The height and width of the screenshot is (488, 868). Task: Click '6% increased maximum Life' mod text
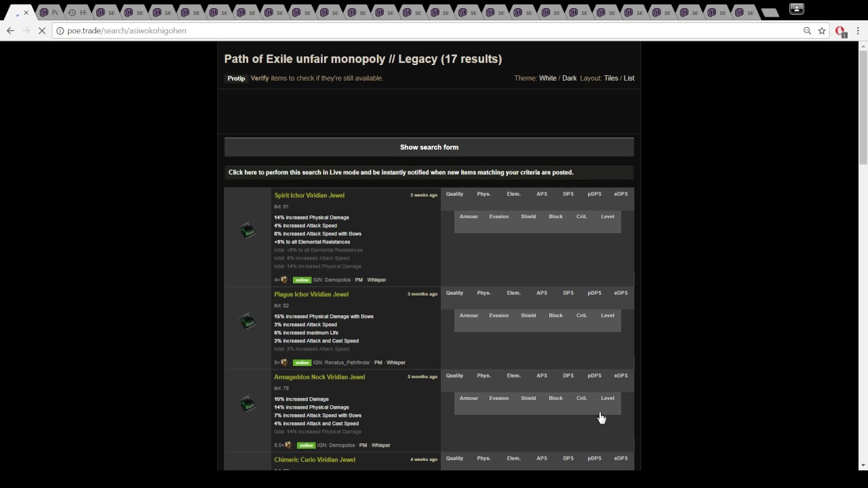pyautogui.click(x=306, y=333)
